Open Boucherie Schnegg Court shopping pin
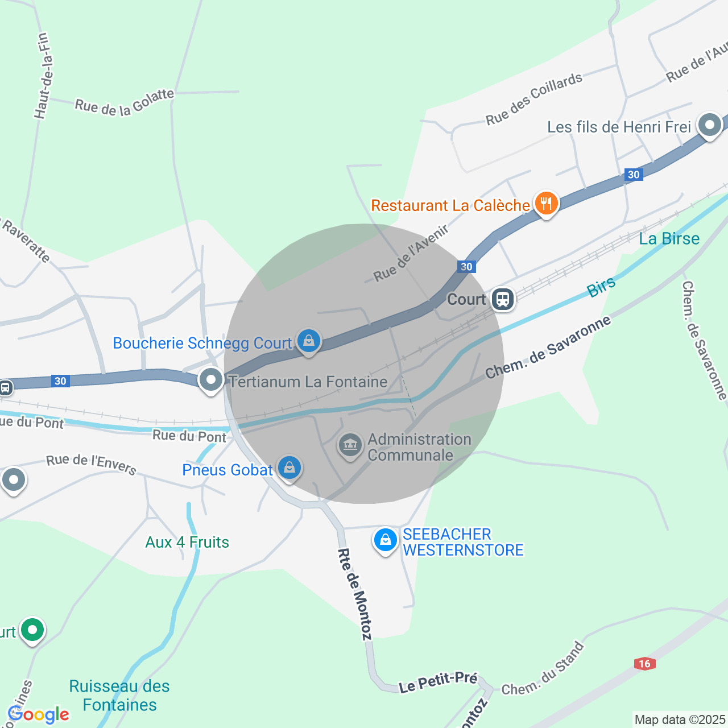 click(x=308, y=341)
